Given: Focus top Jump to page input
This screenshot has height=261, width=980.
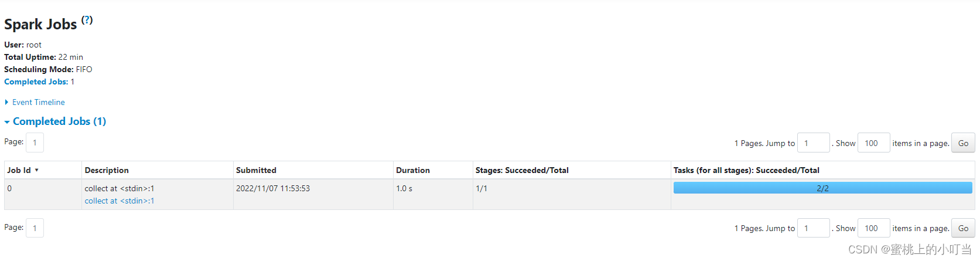Looking at the screenshot, I should [813, 143].
